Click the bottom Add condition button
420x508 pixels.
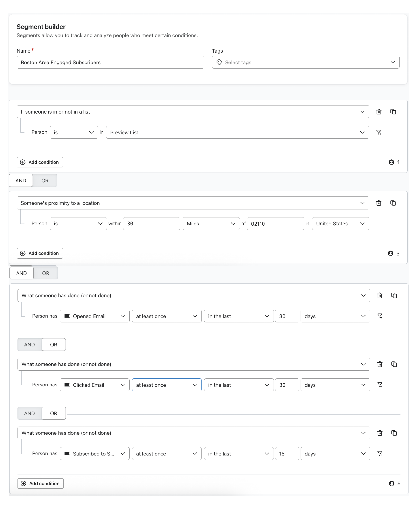(x=40, y=484)
